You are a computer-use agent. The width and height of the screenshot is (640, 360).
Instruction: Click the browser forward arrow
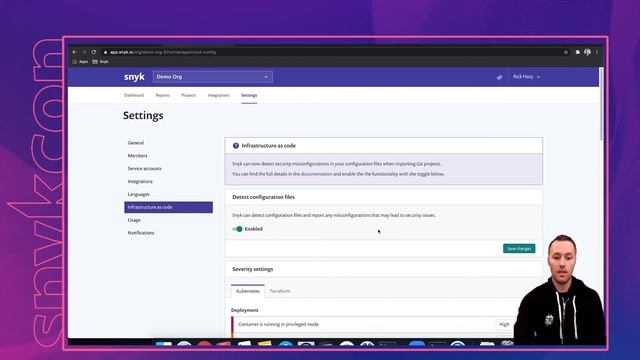tap(84, 52)
